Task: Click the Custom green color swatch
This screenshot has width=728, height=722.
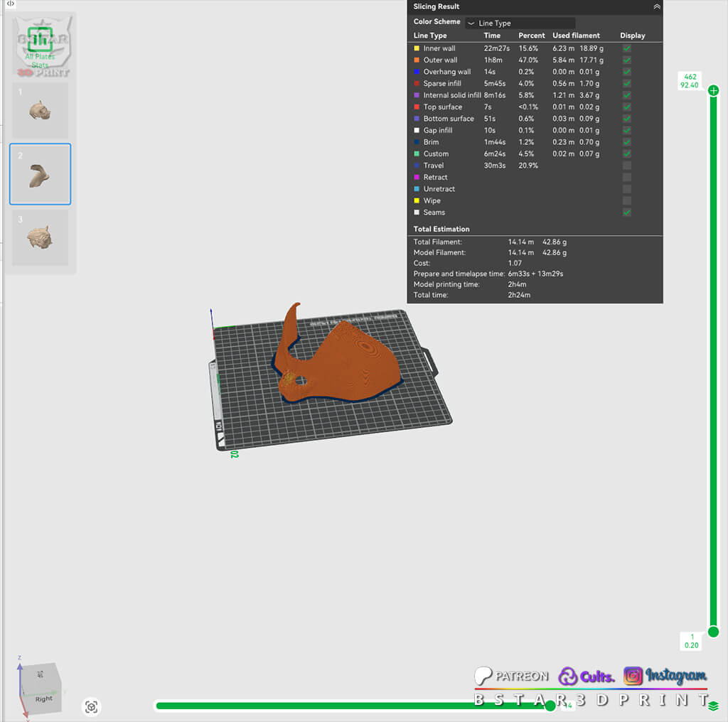Action: click(417, 153)
